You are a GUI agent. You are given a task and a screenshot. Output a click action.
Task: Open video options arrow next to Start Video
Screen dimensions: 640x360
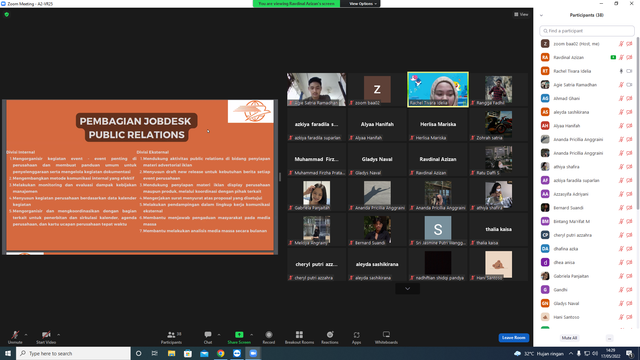[x=58, y=335]
